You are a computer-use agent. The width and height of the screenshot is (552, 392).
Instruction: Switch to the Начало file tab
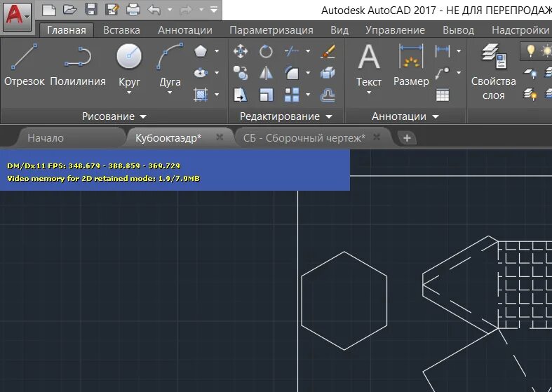point(46,138)
